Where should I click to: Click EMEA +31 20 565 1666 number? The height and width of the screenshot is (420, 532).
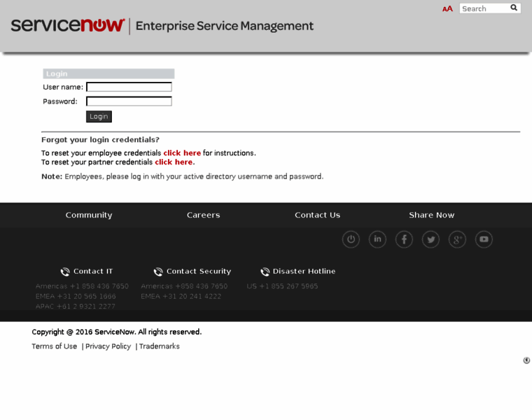(76, 297)
